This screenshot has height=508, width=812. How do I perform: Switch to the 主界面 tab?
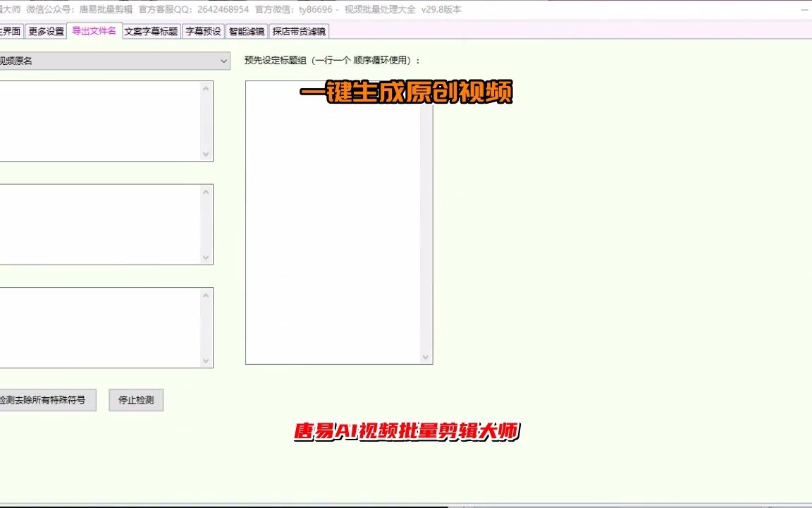pos(11,30)
